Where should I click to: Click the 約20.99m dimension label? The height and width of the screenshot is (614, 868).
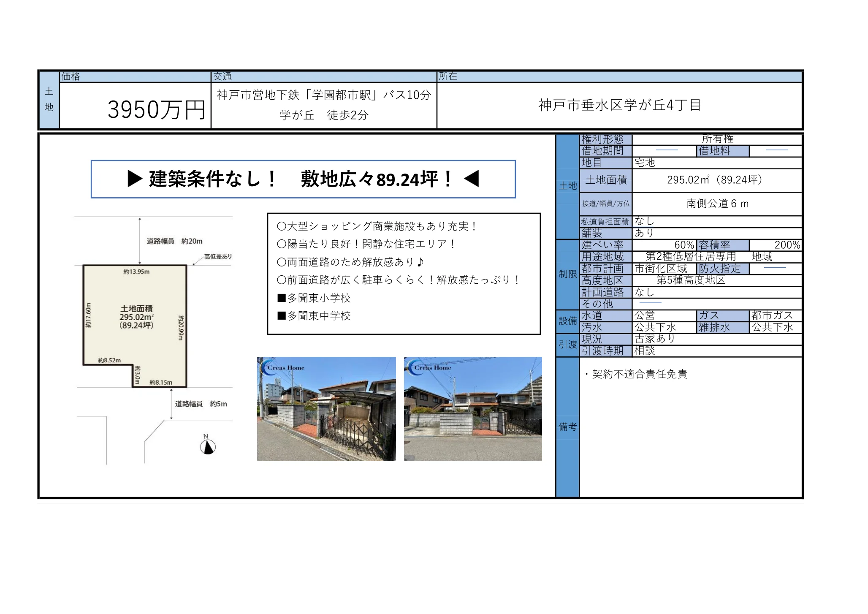[x=181, y=328]
